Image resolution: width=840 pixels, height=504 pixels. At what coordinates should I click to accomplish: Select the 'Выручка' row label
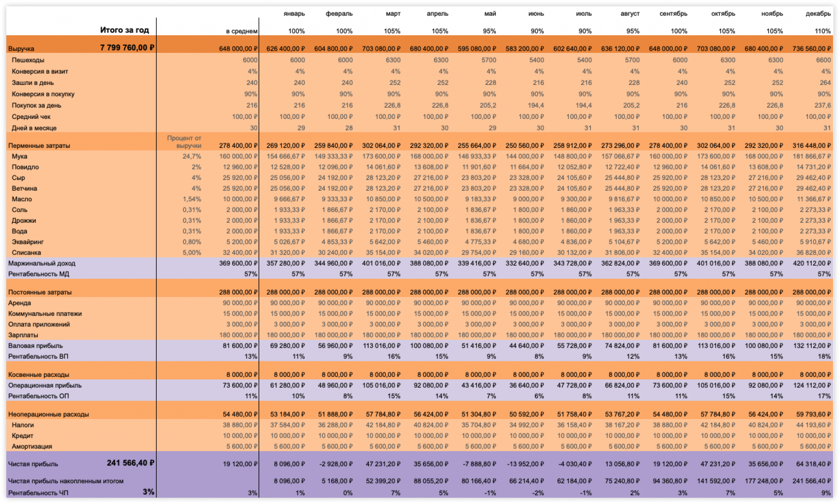pyautogui.click(x=21, y=49)
